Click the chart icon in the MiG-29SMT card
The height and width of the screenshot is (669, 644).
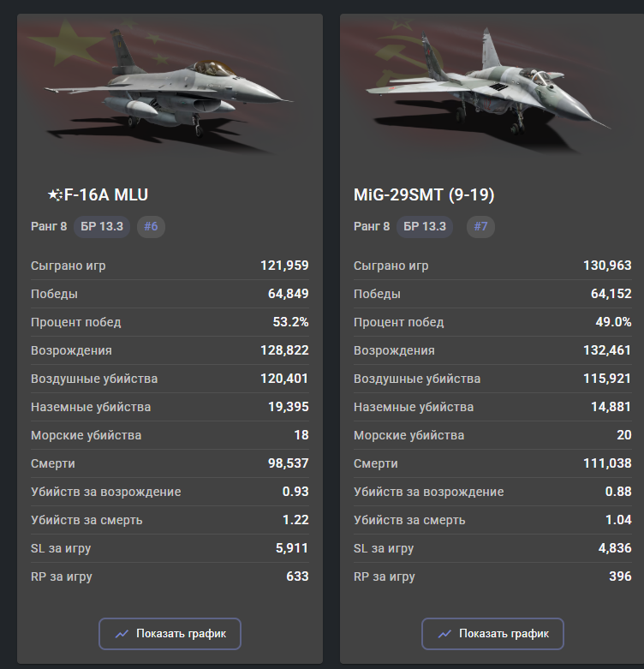pyautogui.click(x=444, y=634)
